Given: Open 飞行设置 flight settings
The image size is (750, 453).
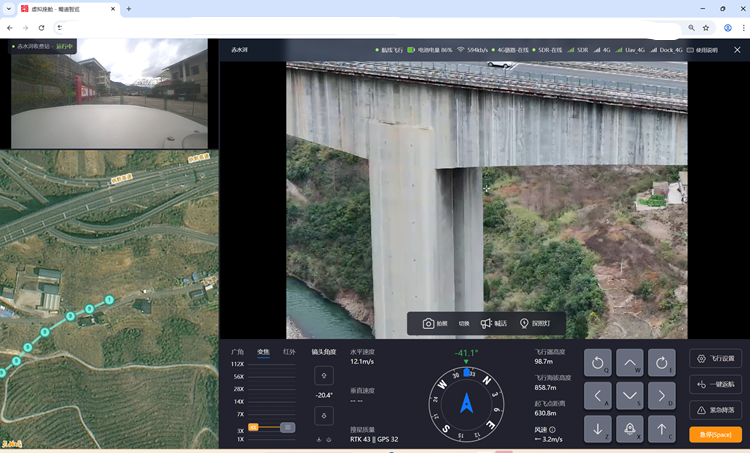Looking at the screenshot, I should 715,359.
